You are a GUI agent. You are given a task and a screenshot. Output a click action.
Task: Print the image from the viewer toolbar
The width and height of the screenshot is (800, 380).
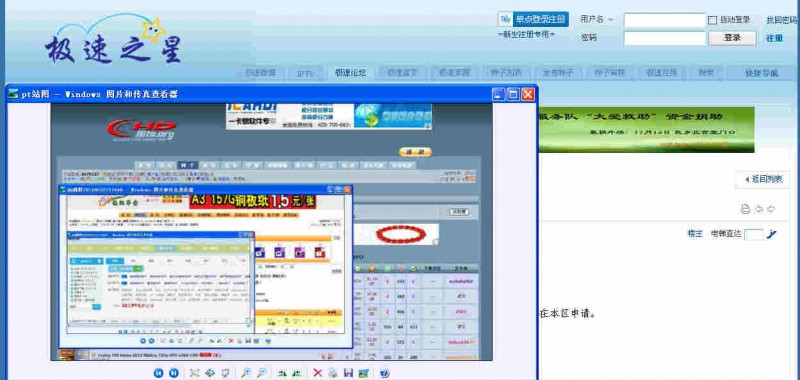(333, 373)
